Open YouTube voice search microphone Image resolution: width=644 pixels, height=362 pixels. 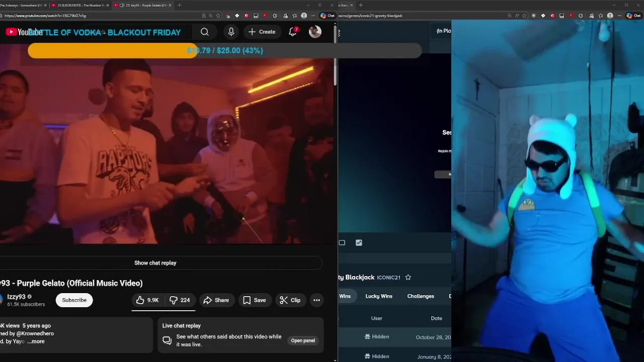231,32
